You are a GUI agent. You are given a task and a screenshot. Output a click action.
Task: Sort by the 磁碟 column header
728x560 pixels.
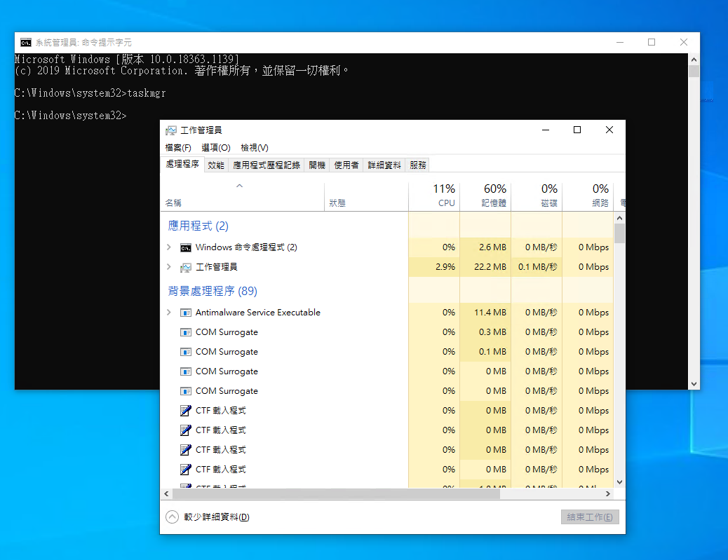coord(537,197)
